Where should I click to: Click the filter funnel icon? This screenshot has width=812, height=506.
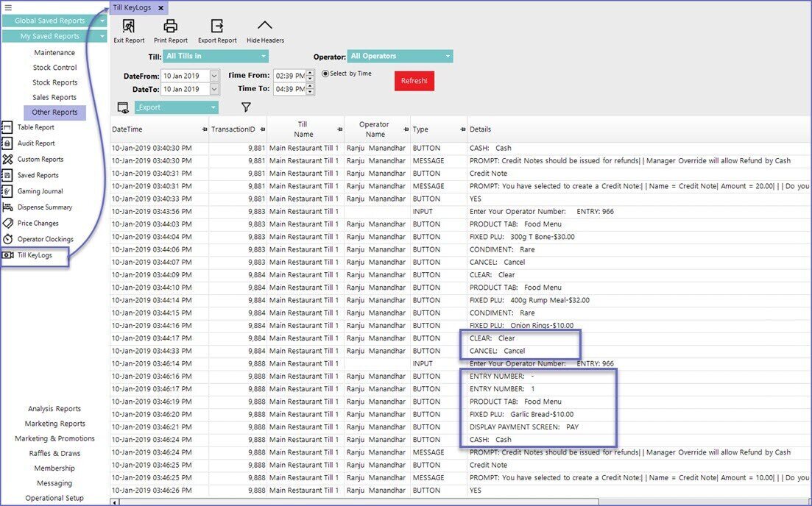tap(247, 107)
